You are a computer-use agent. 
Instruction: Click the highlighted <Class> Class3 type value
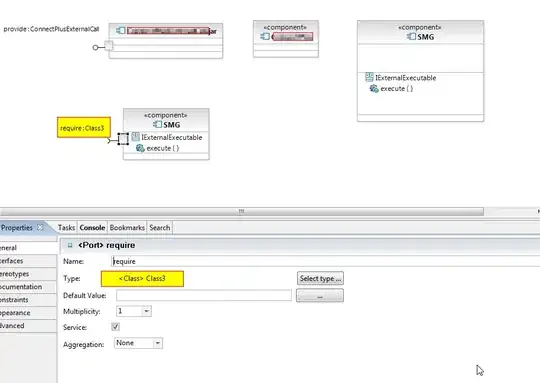pos(142,279)
